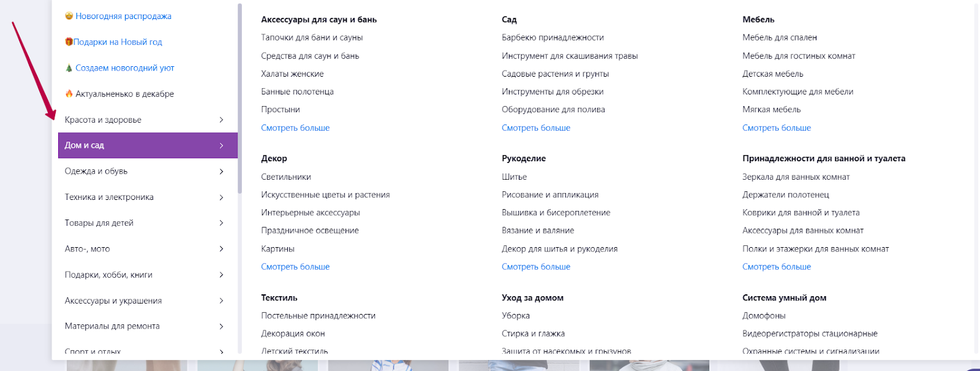
Task: Click the gift icon beside Подарки на Новый год
Action: pyautogui.click(x=69, y=42)
